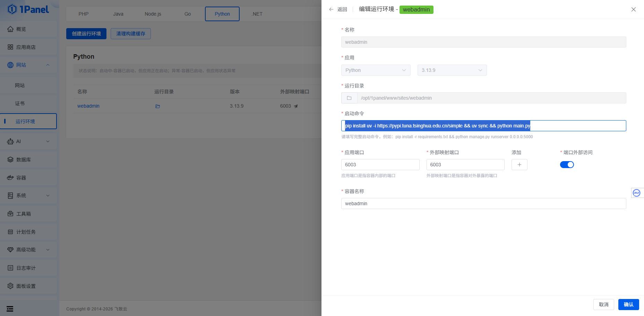Open the 3.13.9 version dropdown
Image resolution: width=644 pixels, height=316 pixels.
pyautogui.click(x=452, y=70)
